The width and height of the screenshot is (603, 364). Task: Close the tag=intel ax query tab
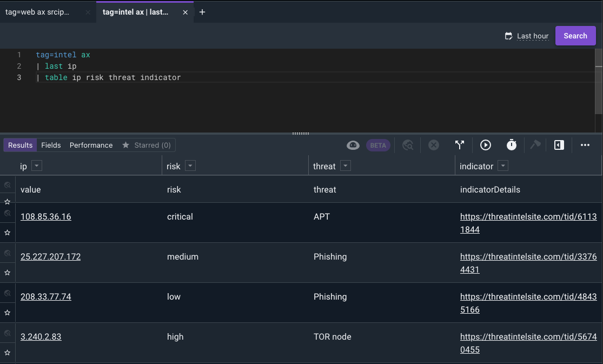(185, 12)
